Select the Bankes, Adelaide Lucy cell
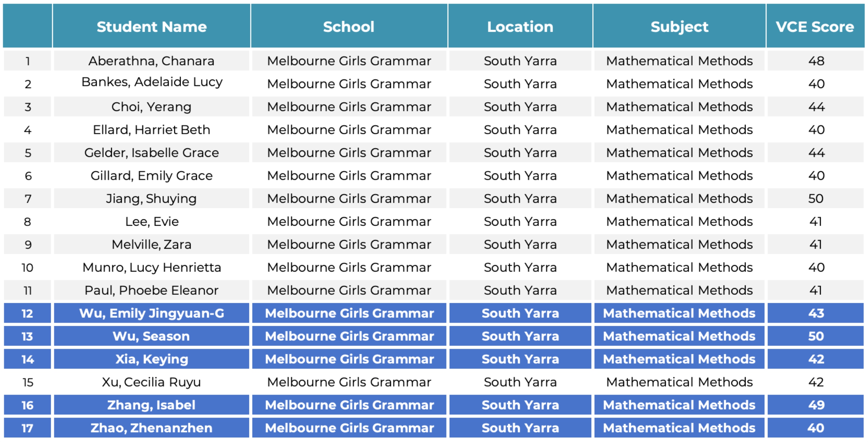 pos(151,82)
